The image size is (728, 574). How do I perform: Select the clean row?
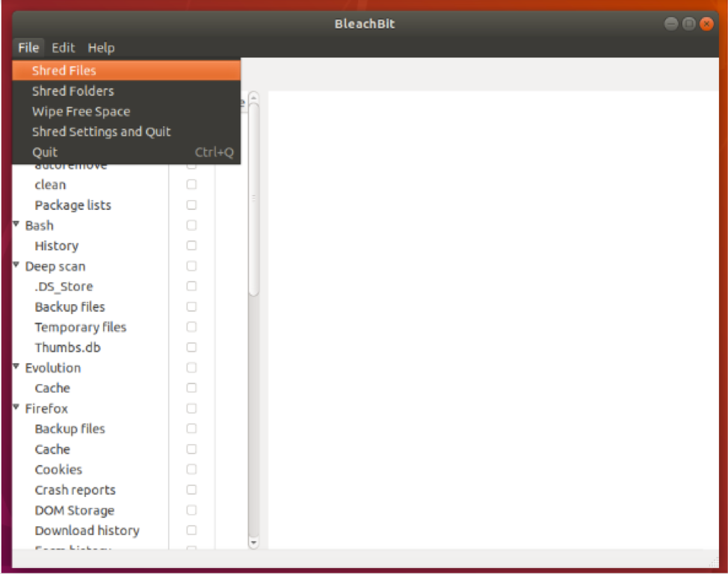point(51,185)
